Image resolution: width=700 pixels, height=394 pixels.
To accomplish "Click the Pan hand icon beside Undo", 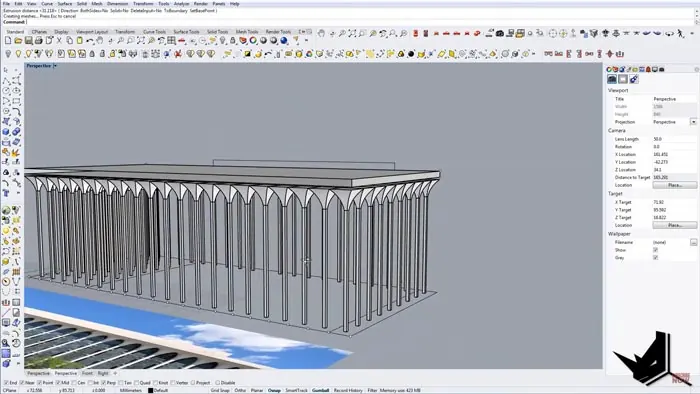I will pos(100,41).
